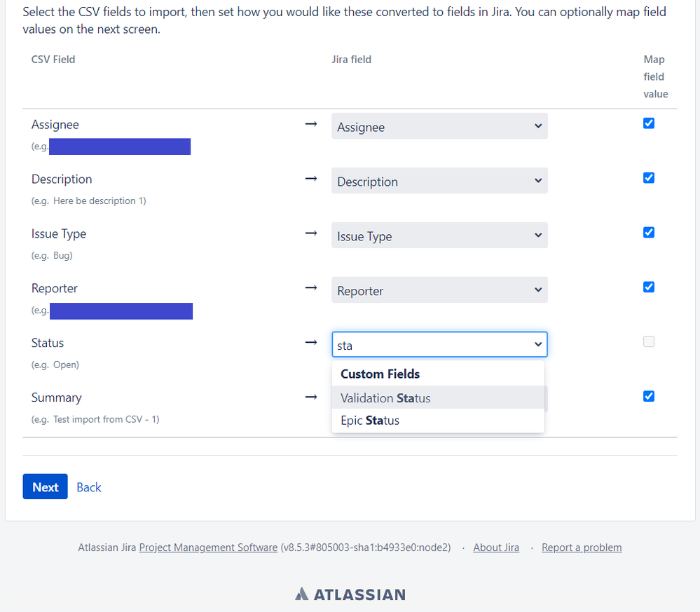Click the arrow icon beside Assignee
Image resolution: width=700 pixels, height=612 pixels.
pos(311,124)
